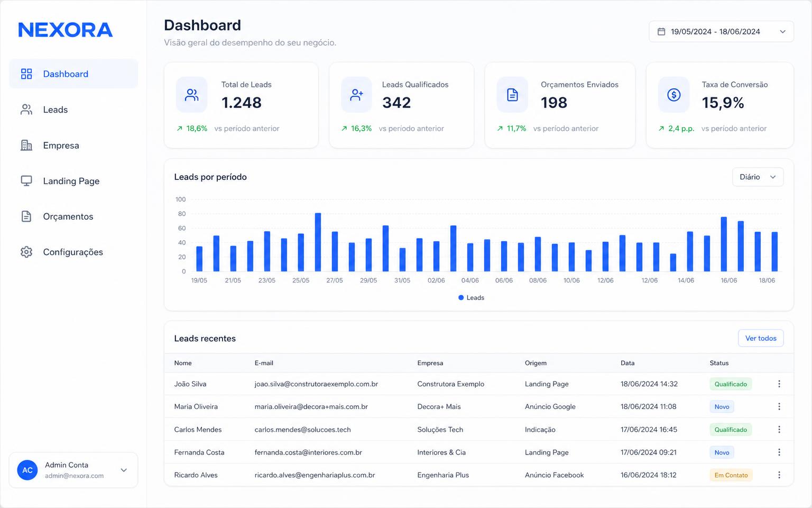Viewport: 812px width, 508px height.
Task: Click email fernanda.costa@interiores.com.br
Action: click(308, 452)
